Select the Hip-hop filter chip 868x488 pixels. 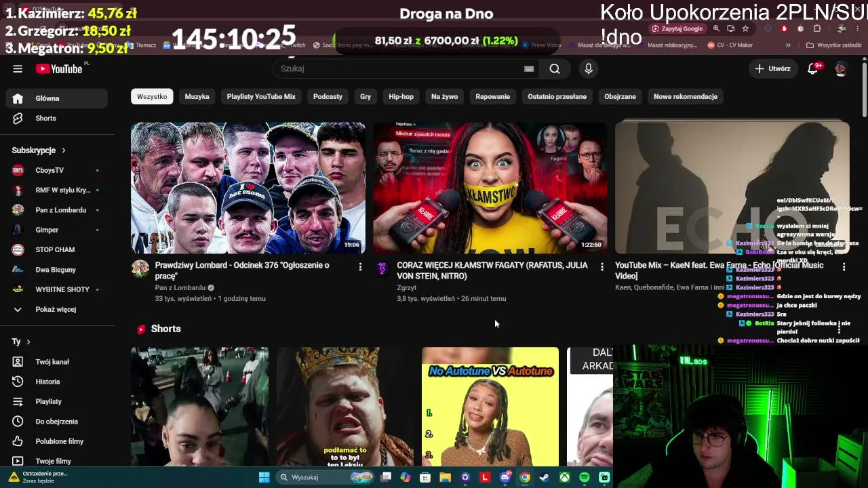[401, 96]
